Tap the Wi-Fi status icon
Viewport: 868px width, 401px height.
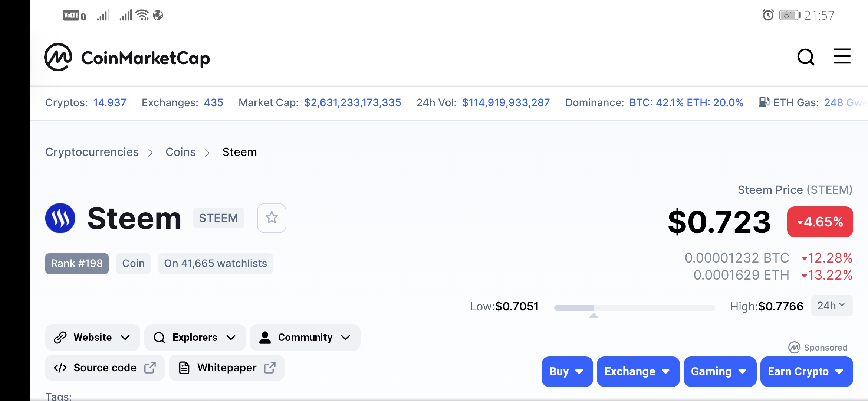click(142, 15)
